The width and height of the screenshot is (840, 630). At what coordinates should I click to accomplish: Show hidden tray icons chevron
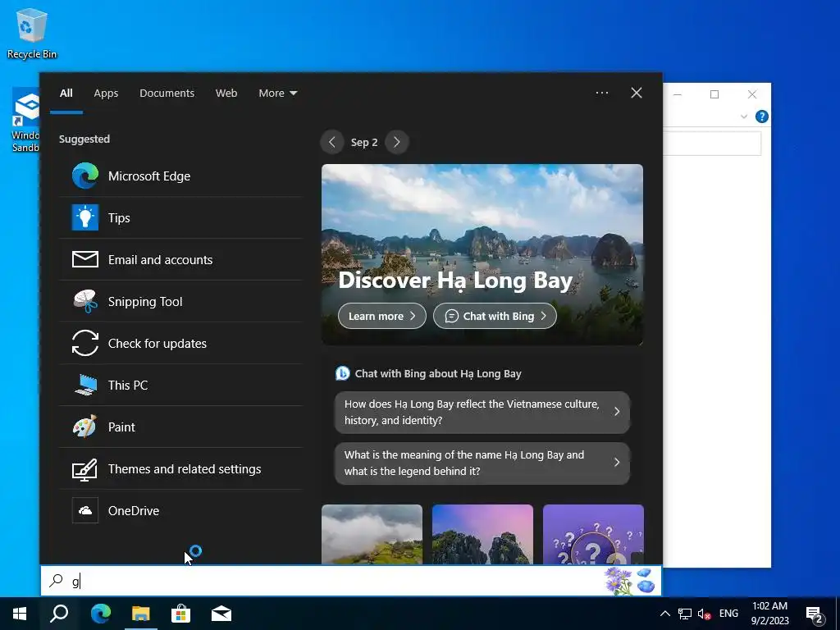coord(664,614)
